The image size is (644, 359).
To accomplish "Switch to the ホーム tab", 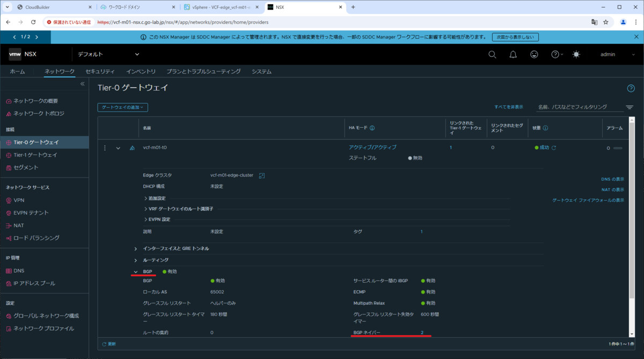I will coord(17,71).
